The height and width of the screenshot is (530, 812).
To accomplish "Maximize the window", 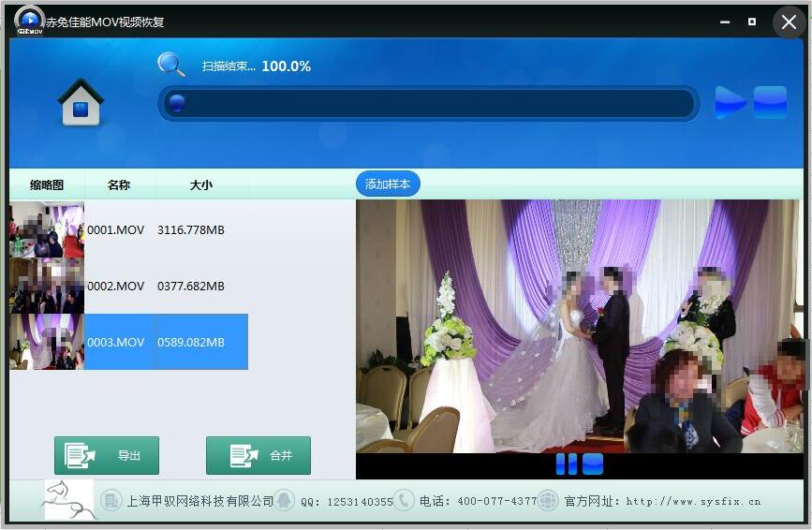I will pyautogui.click(x=752, y=22).
